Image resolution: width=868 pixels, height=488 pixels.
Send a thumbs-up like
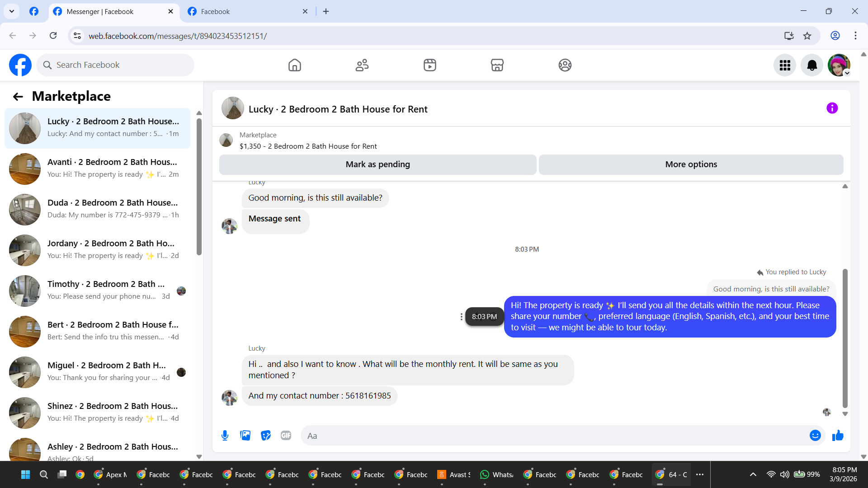(838, 435)
